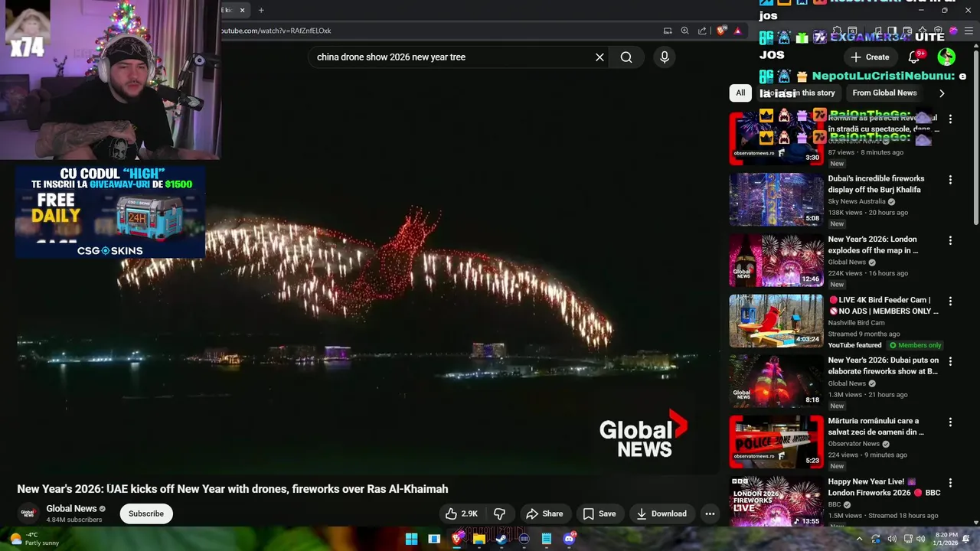Viewport: 980px width, 551px height.
Task: Save the video to a playlist
Action: [x=599, y=514]
